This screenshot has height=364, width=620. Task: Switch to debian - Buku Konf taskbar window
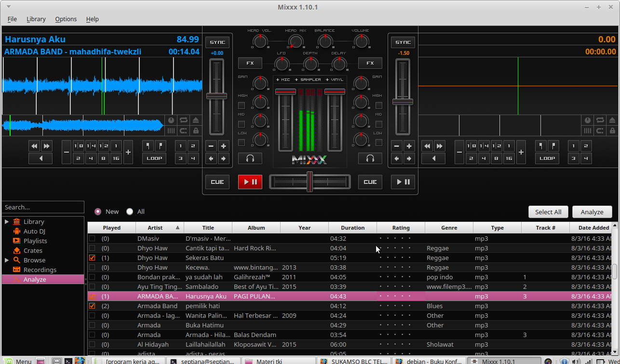pyautogui.click(x=428, y=361)
